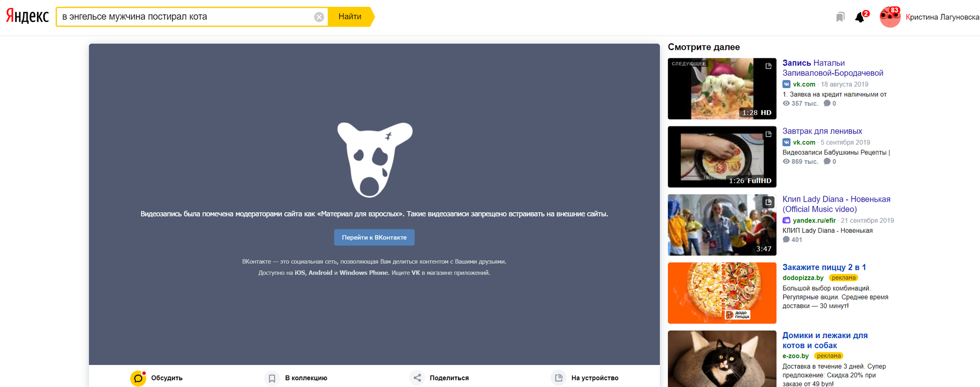Click реклама badge beside e-zoo.by
Image resolution: width=980 pixels, height=387 pixels.
click(829, 356)
